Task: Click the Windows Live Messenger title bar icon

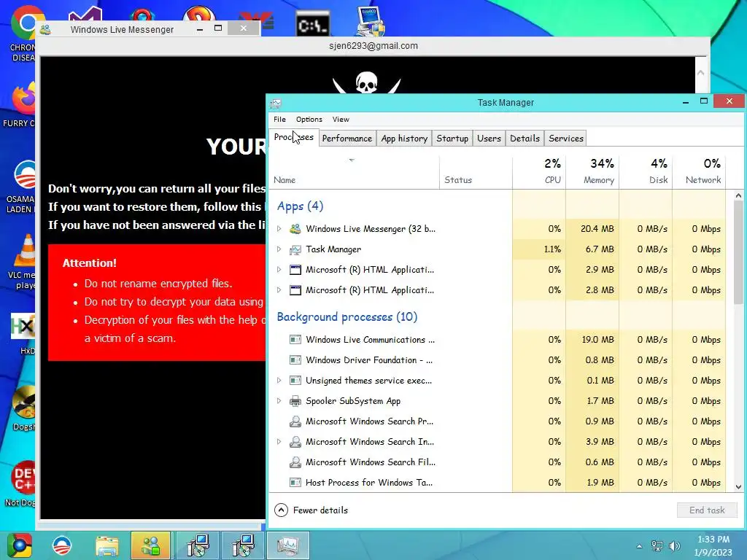Action: click(x=46, y=29)
